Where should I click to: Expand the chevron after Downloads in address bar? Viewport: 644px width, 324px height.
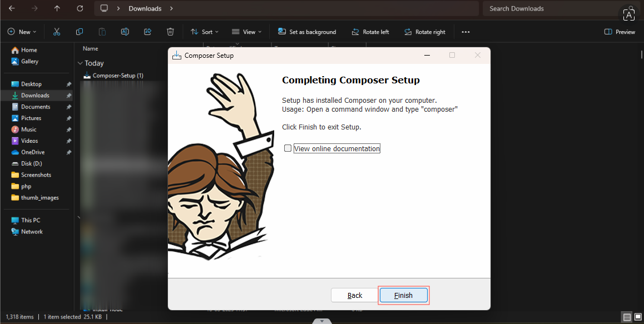click(x=171, y=9)
